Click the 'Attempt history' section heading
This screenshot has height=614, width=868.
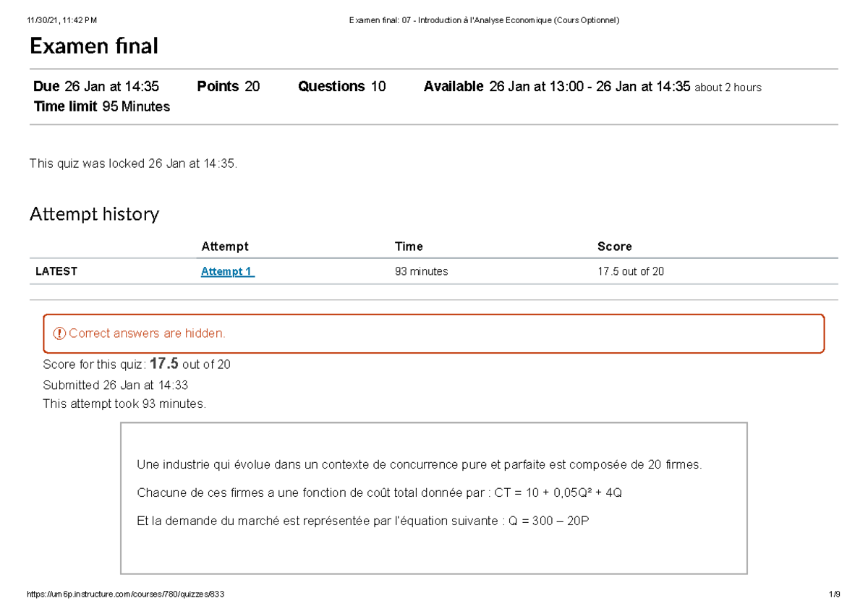click(x=94, y=214)
